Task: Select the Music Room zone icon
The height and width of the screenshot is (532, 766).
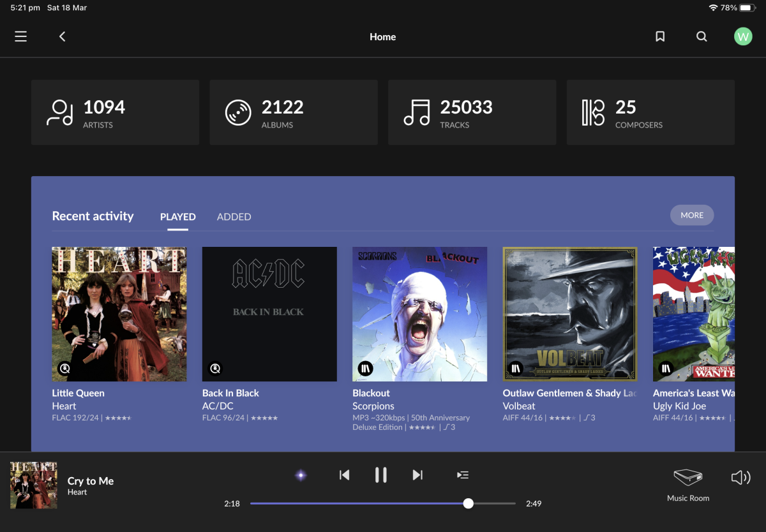Action: [x=688, y=478]
